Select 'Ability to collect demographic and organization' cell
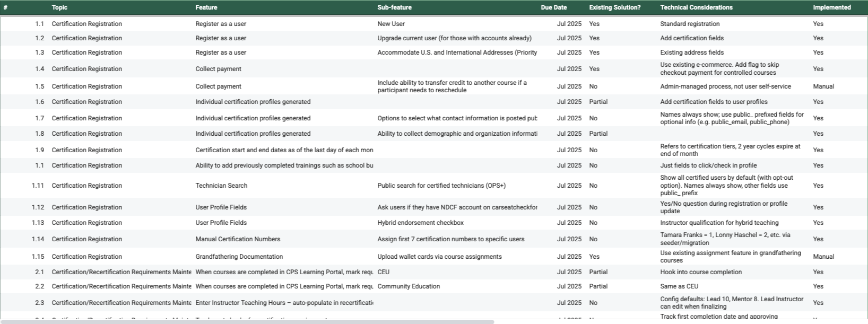The width and height of the screenshot is (868, 324). [457, 134]
